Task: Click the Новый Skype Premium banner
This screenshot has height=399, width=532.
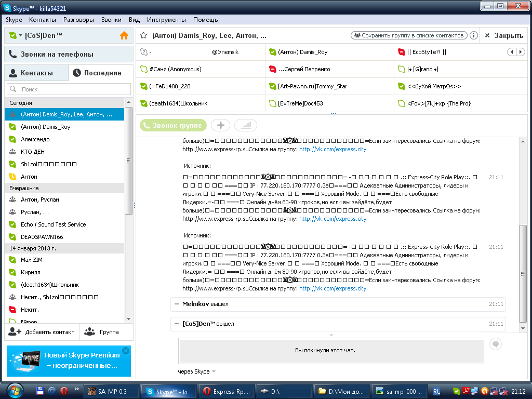Action: [69, 361]
